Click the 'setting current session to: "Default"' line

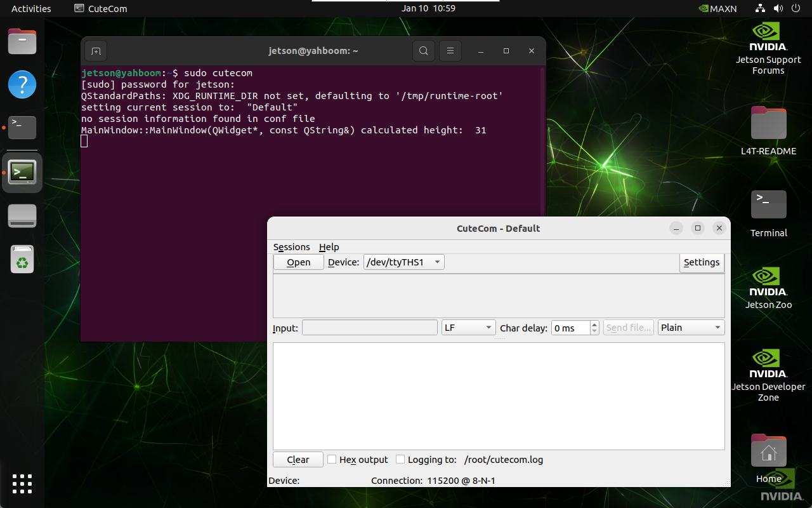coord(190,107)
